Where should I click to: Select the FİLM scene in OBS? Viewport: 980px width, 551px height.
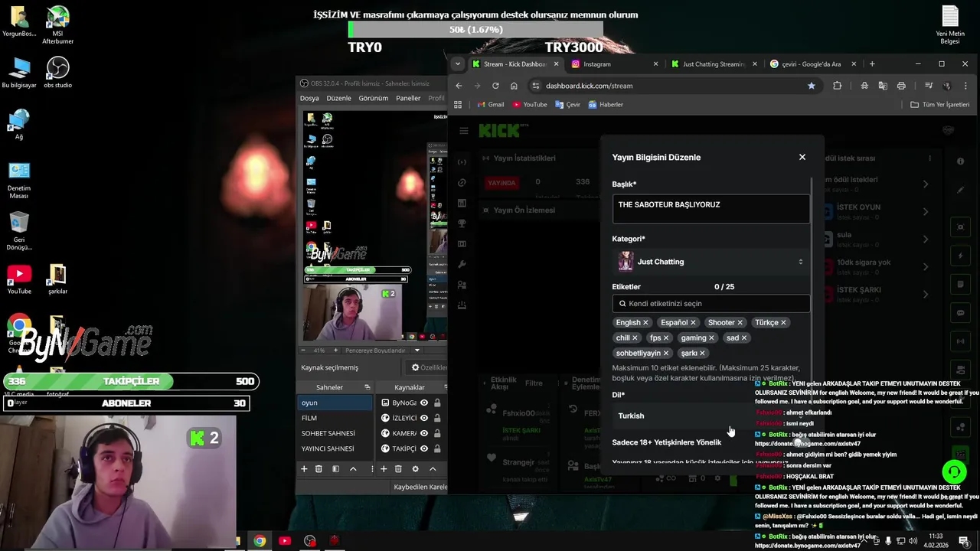click(x=335, y=418)
